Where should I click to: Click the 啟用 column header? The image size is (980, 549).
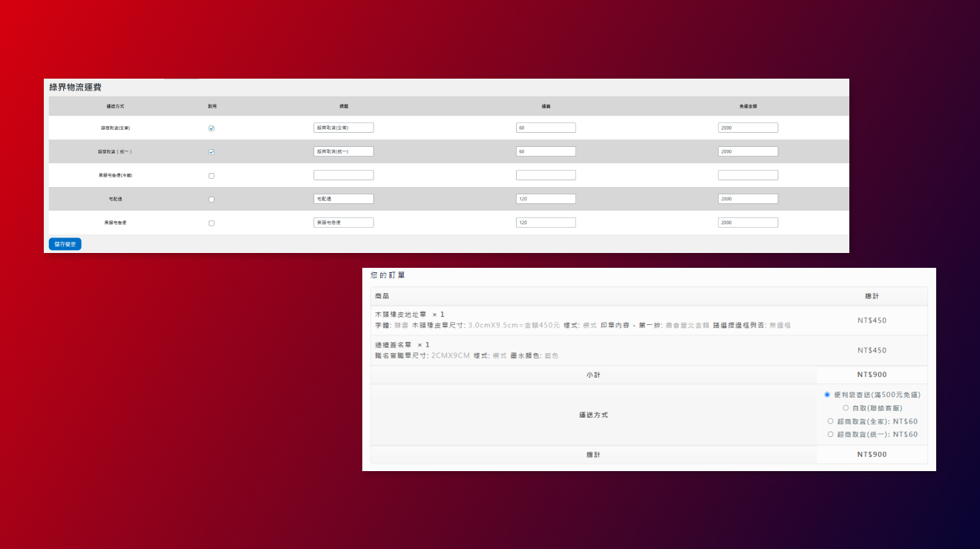pyautogui.click(x=212, y=107)
